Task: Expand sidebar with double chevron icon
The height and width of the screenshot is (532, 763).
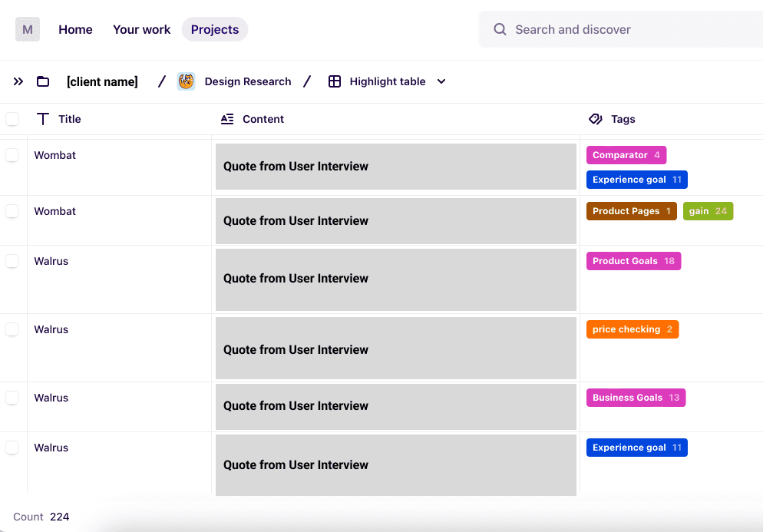Action: tap(18, 81)
